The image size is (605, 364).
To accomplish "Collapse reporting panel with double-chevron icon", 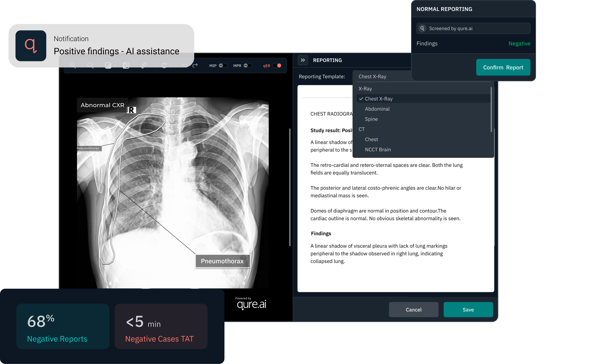I will [x=303, y=60].
